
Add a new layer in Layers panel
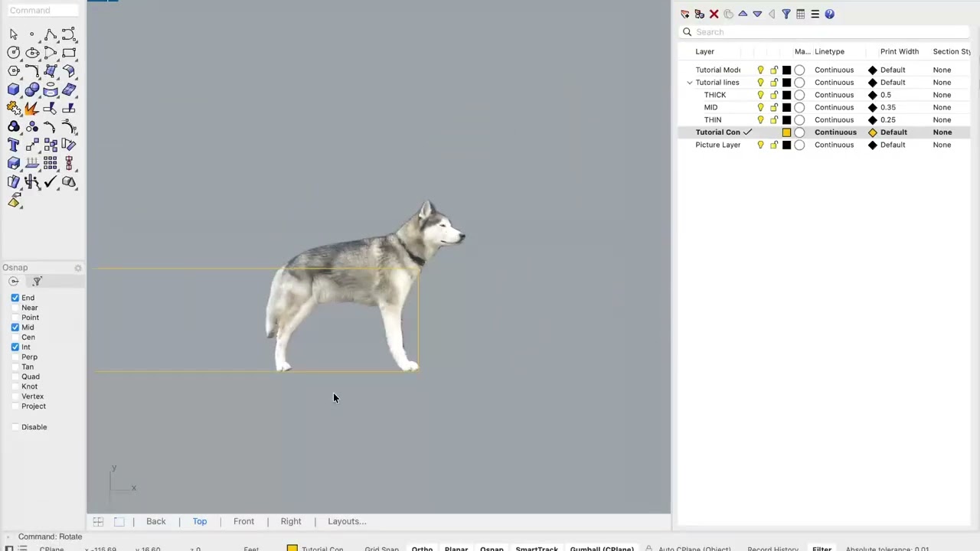pos(684,14)
